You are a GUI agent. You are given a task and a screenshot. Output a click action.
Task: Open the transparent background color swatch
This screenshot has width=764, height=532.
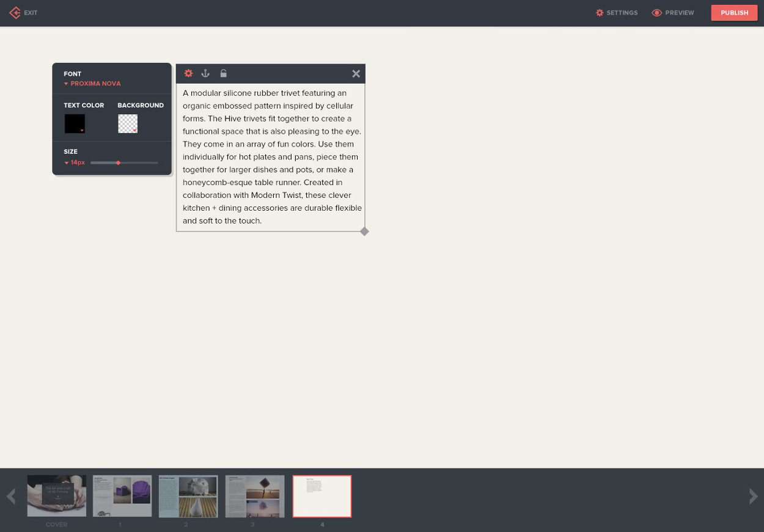(x=128, y=123)
